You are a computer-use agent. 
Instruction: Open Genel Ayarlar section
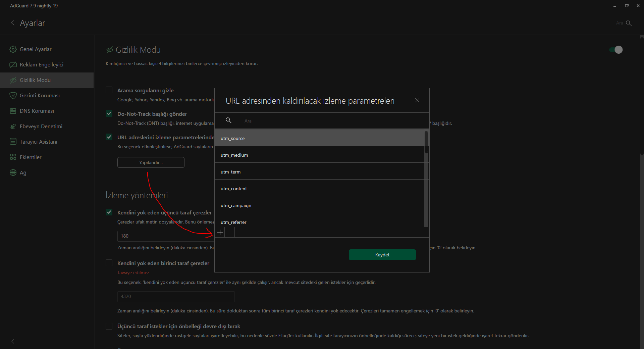click(47, 49)
